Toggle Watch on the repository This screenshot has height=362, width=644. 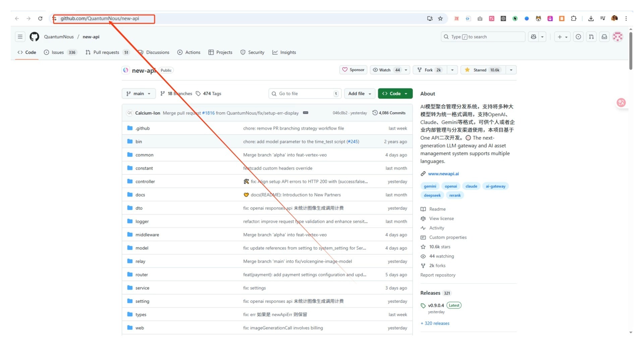point(386,70)
